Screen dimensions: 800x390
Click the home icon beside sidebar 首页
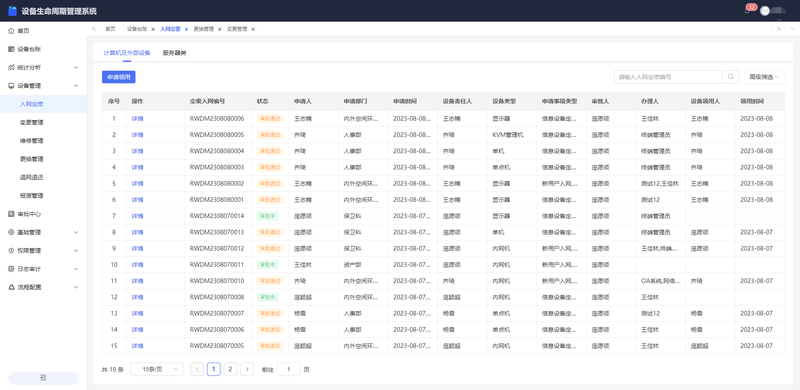point(11,31)
